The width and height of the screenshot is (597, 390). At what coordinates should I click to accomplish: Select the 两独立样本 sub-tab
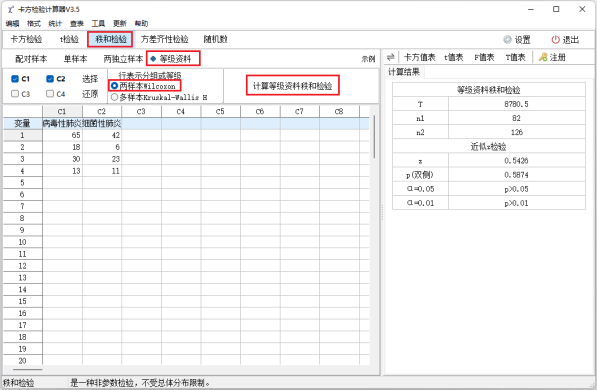(x=123, y=59)
